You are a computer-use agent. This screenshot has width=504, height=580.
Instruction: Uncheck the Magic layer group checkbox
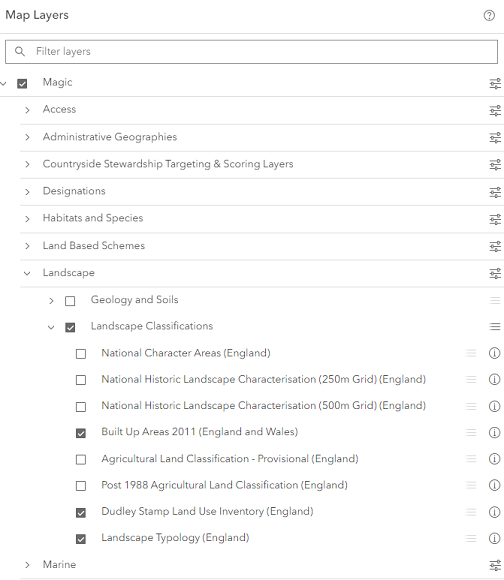(x=22, y=84)
